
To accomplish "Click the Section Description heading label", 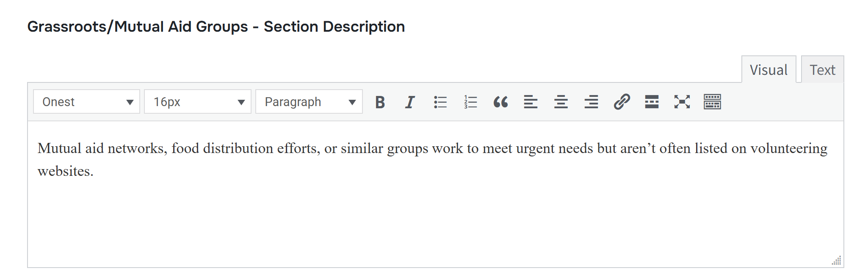I will coord(216,27).
